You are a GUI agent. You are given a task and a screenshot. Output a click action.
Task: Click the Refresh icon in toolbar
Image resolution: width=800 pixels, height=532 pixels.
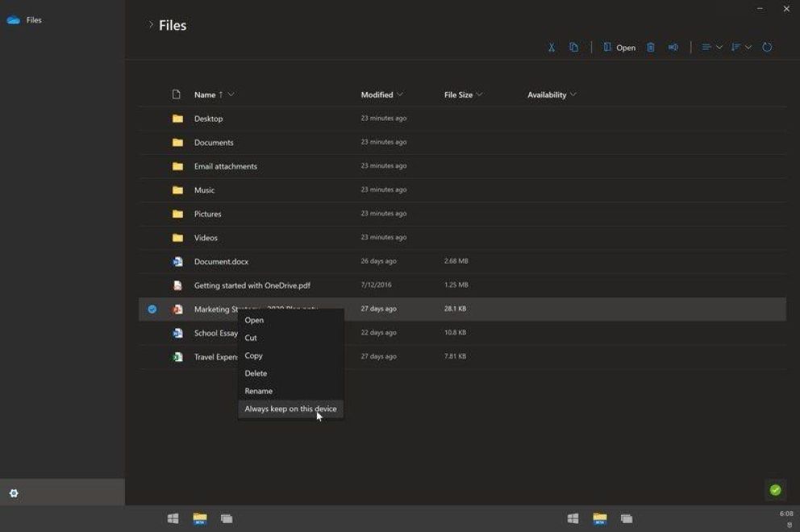point(767,48)
